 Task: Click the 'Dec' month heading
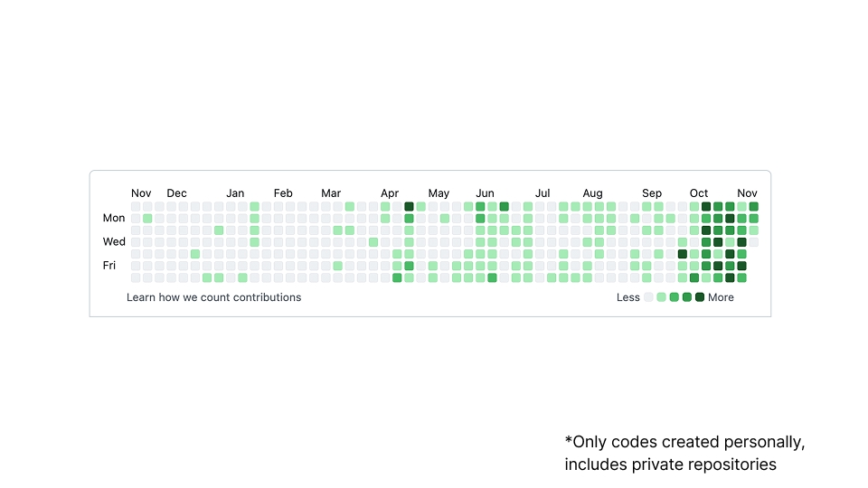click(x=176, y=193)
